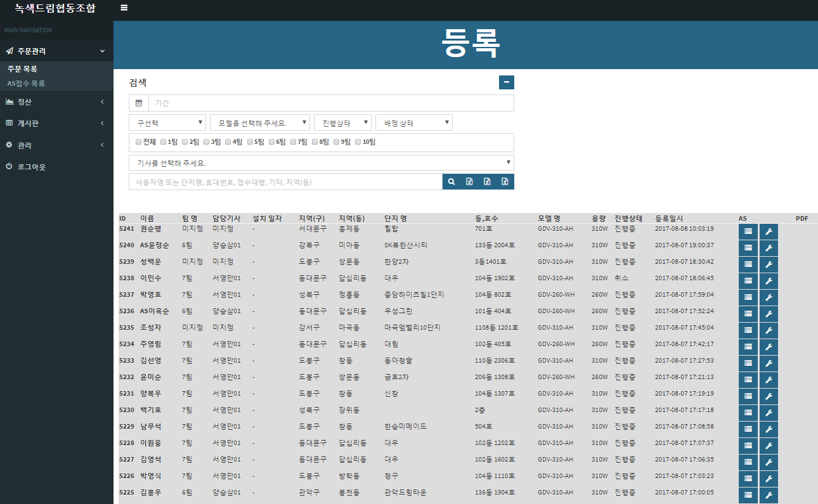Open the 모델을 선택해 주세요 dropdown

pos(260,122)
